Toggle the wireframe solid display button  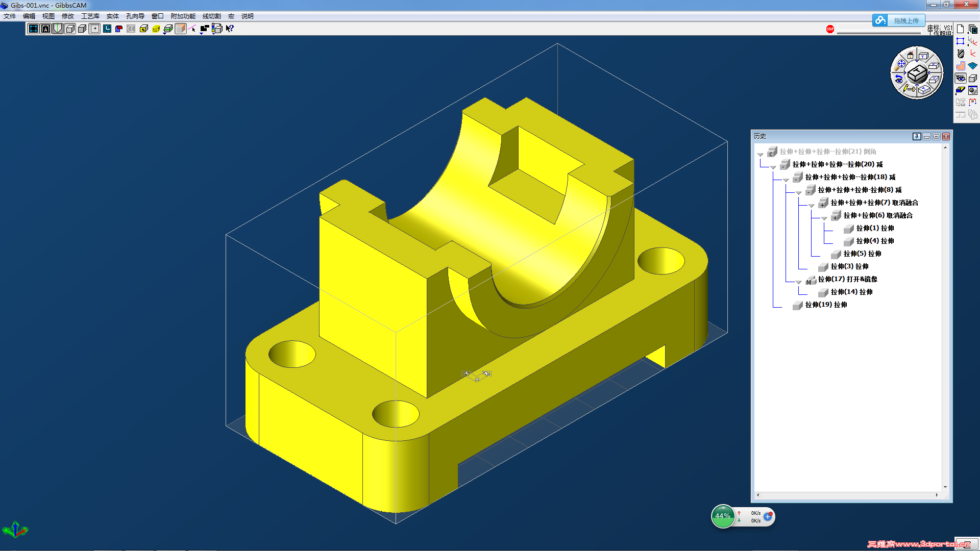(70, 29)
